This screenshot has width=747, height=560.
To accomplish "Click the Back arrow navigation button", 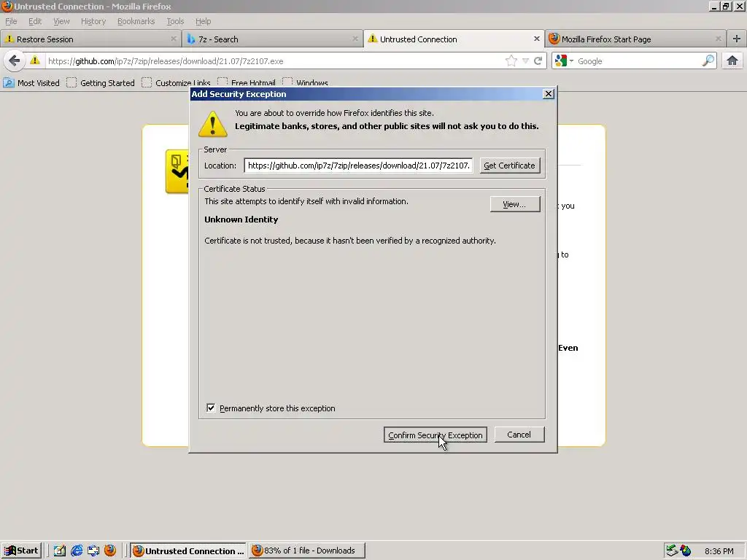I will pyautogui.click(x=15, y=61).
